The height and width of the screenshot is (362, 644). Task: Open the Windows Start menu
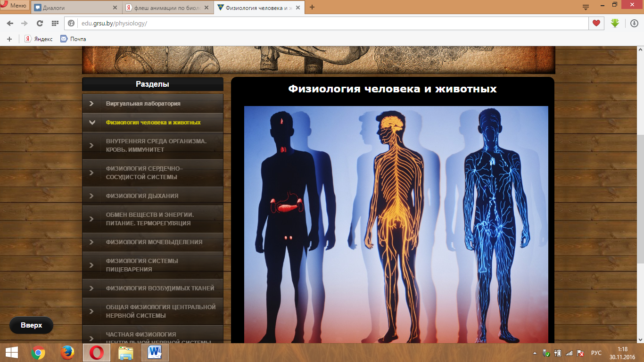pyautogui.click(x=12, y=353)
